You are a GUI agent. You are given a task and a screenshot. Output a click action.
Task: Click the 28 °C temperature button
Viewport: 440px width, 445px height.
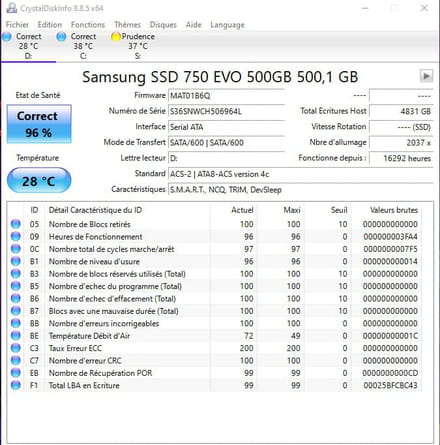39,180
